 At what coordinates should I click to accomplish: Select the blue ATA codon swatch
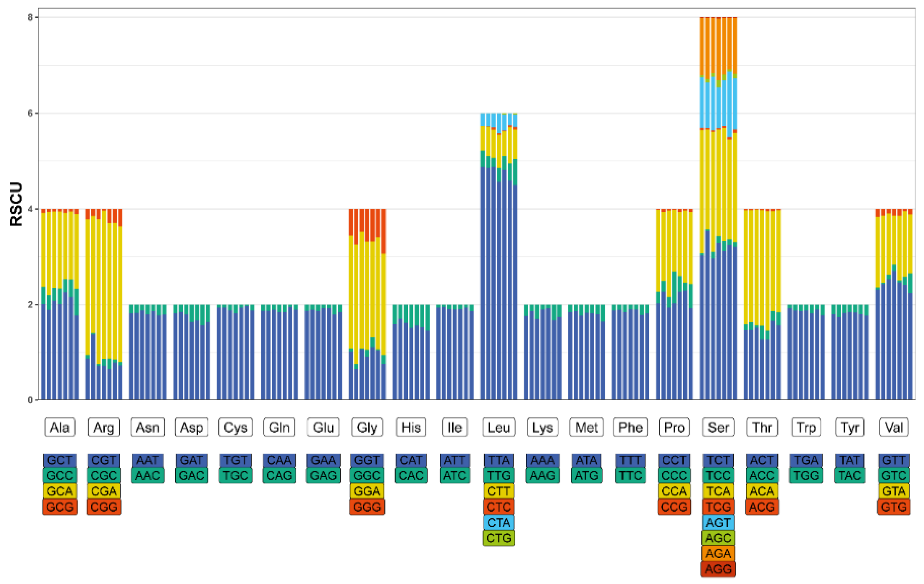[586, 460]
